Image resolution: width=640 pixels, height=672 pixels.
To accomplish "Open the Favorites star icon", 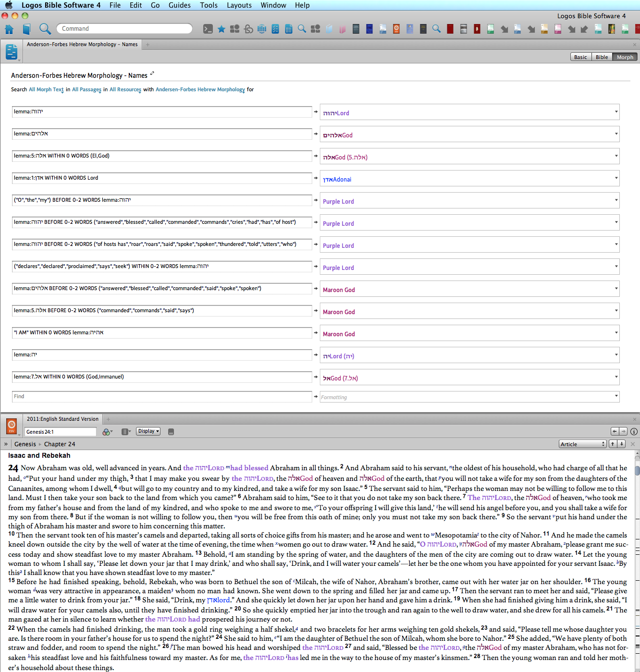I will point(222,29).
